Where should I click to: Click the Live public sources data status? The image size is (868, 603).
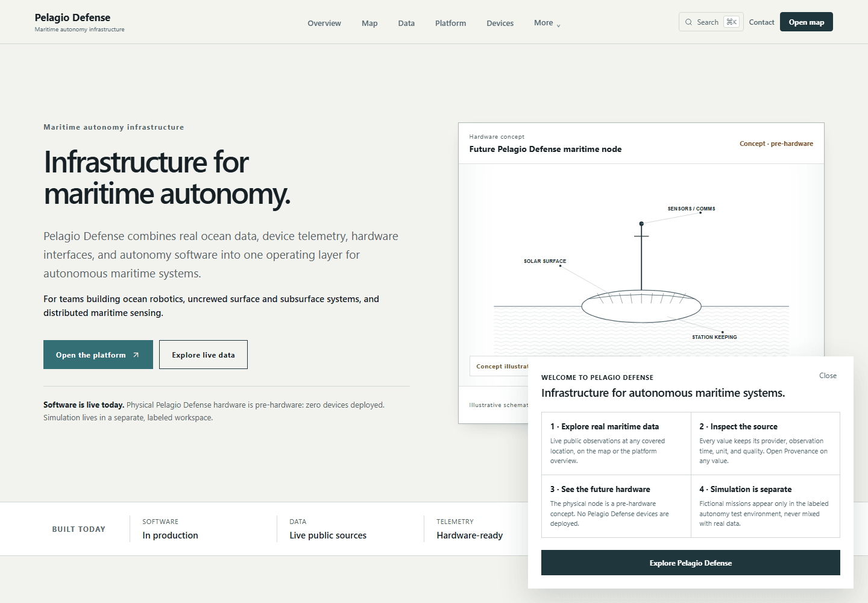pos(328,535)
